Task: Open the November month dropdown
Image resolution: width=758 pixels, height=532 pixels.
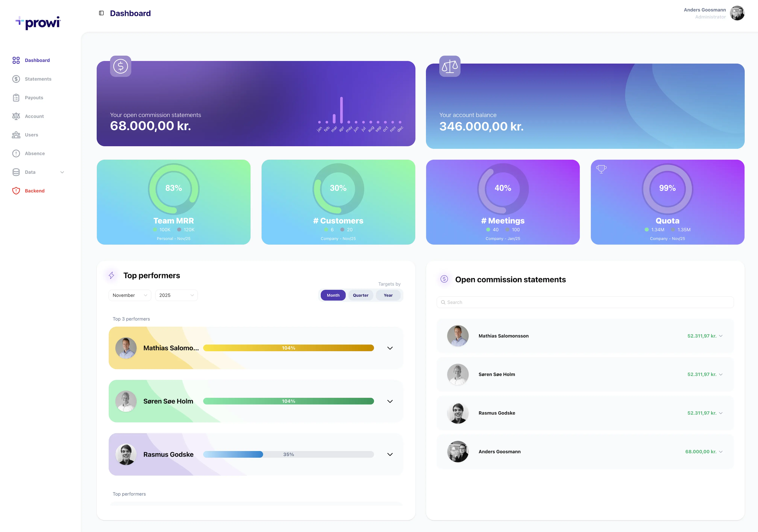Action: pos(130,295)
